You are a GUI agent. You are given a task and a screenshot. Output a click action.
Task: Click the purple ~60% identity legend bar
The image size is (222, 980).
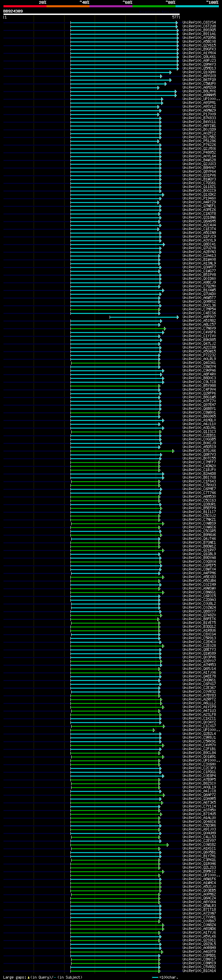111,6
